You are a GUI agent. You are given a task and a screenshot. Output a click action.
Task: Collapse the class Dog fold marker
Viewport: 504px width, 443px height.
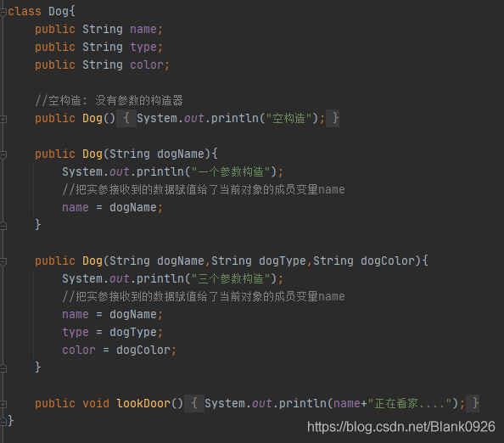pos(3,12)
